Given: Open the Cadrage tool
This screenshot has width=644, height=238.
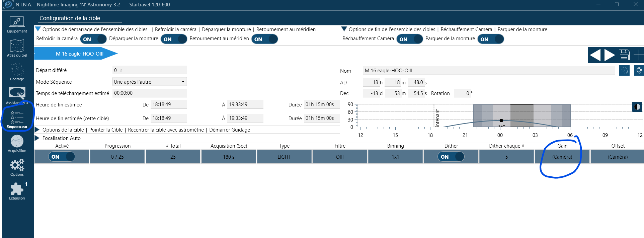Looking at the screenshot, I should click(17, 72).
